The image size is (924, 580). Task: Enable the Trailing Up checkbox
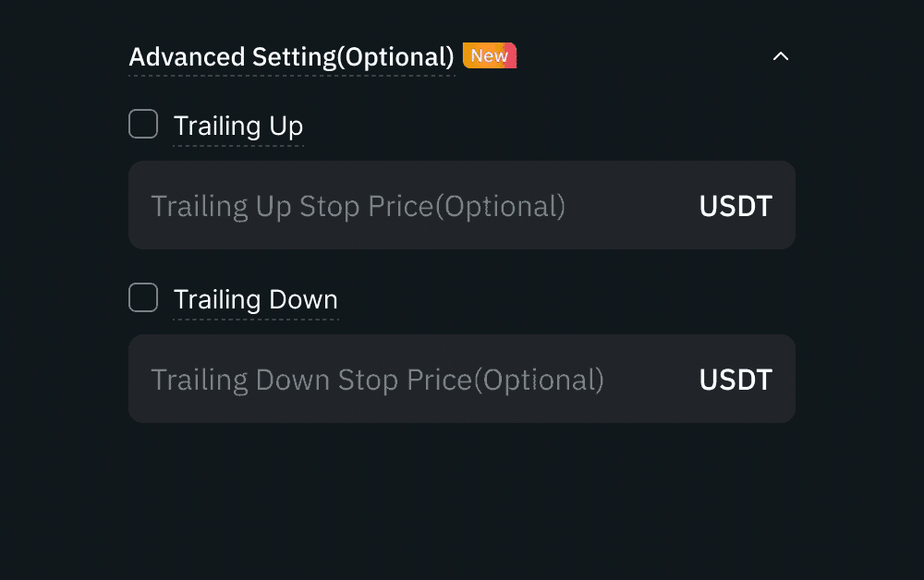click(x=143, y=124)
